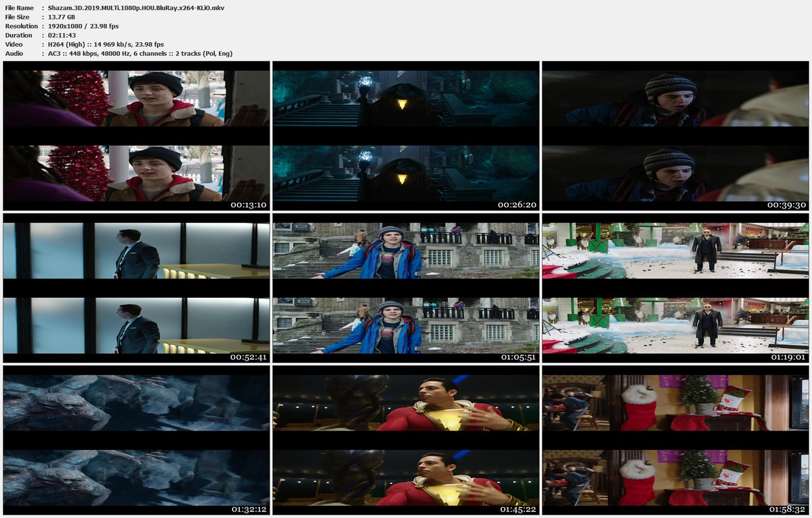
Task: Select the thumbnail timestamped 01:32:12
Action: tap(136, 440)
